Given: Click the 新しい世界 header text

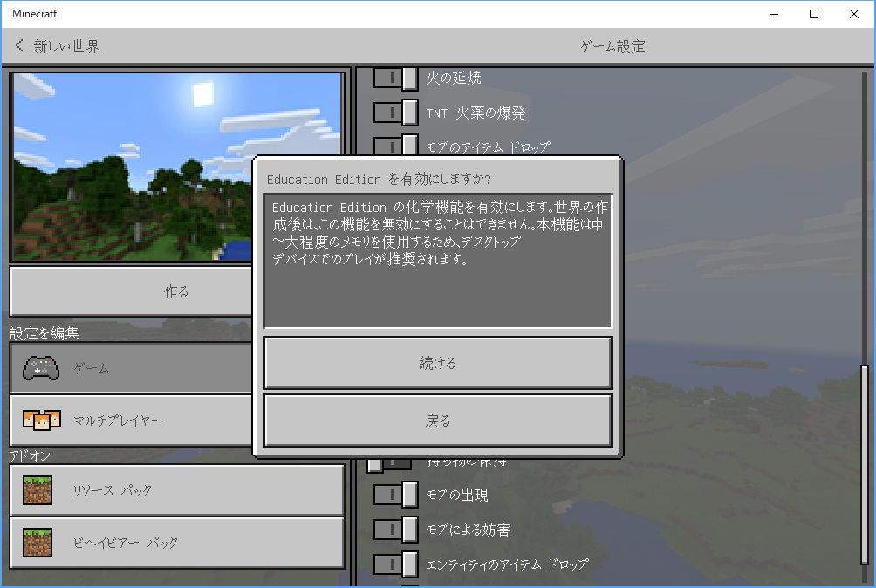Looking at the screenshot, I should 66,46.
